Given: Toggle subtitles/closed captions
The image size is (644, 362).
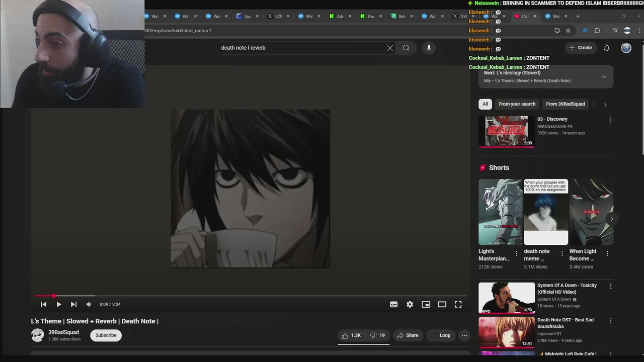Looking at the screenshot, I should tap(394, 304).
